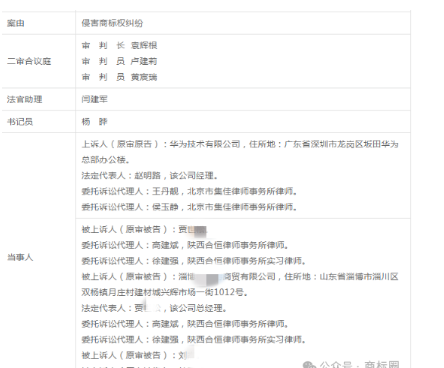Viewport: 444px width, 368px height.
Task: Click the 总部办公楼 continuation line
Action: (106, 160)
